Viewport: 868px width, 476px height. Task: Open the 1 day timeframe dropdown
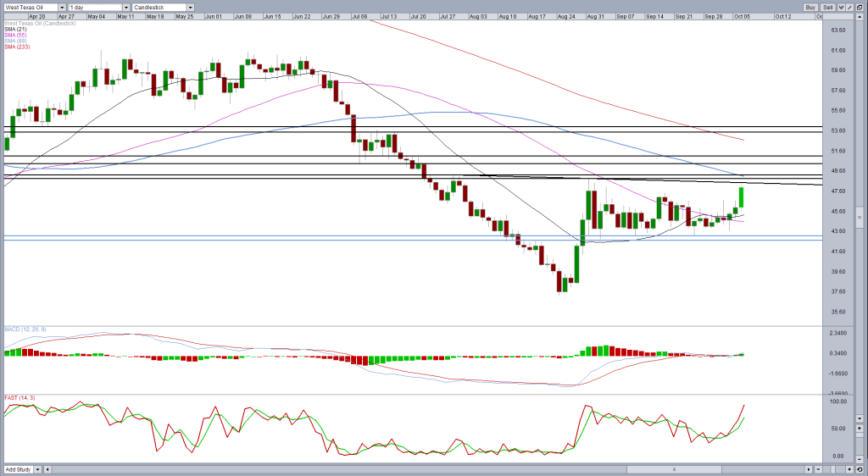coord(126,7)
